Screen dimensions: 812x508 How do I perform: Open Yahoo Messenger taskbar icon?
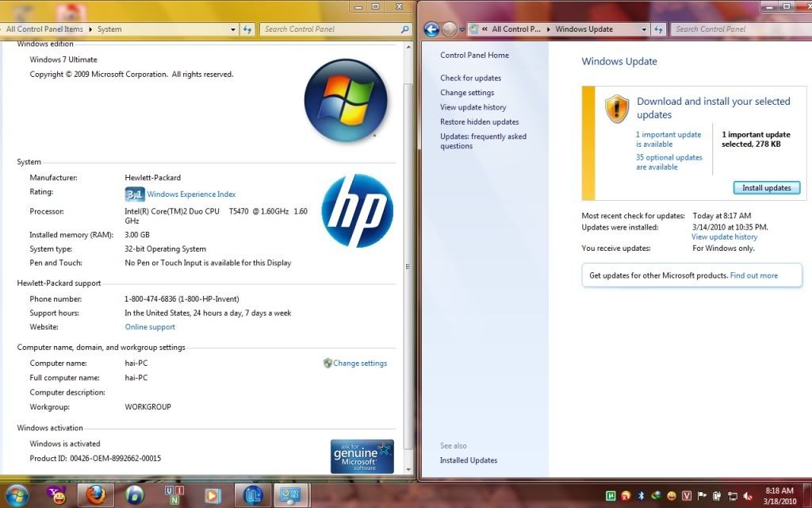57,495
